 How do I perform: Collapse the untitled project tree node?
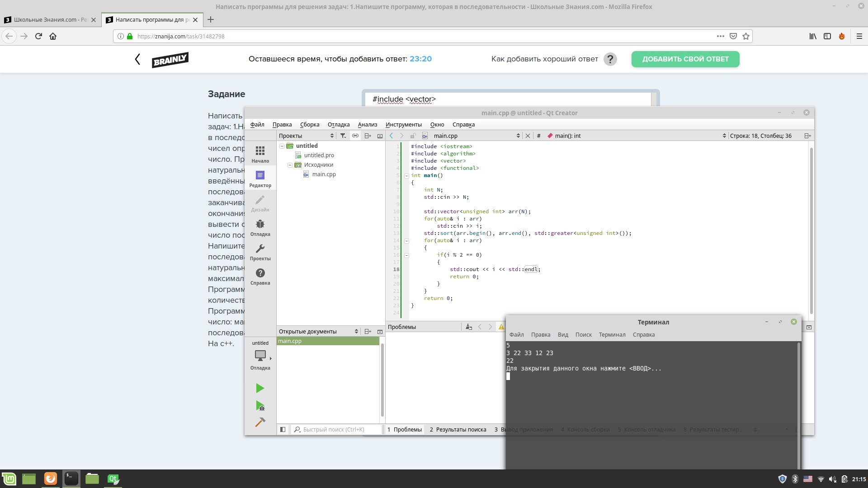click(282, 146)
